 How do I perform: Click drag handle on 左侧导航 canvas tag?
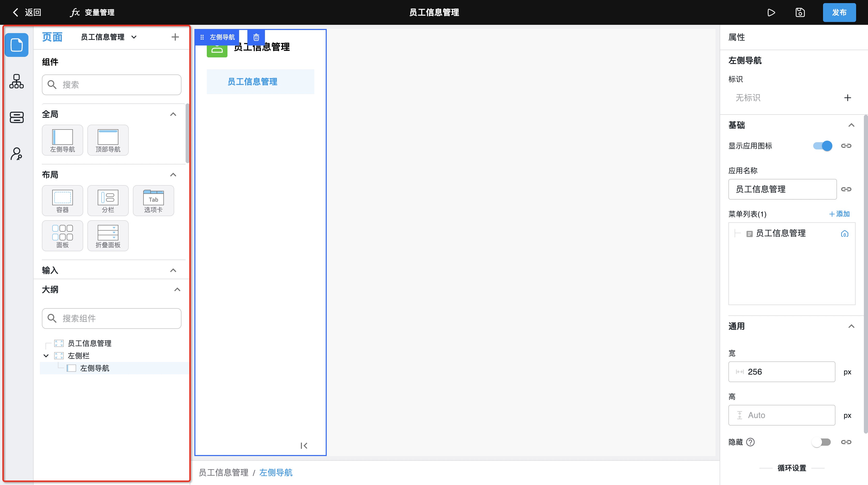(202, 37)
